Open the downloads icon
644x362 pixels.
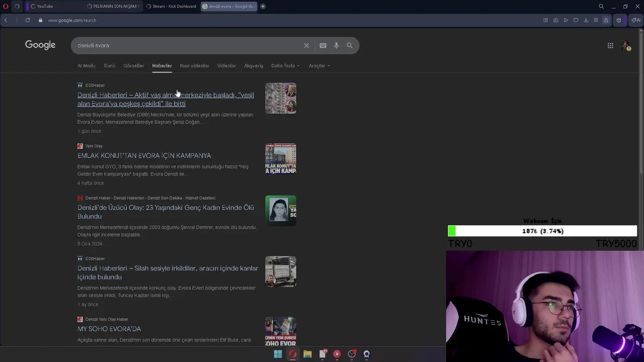point(586,20)
